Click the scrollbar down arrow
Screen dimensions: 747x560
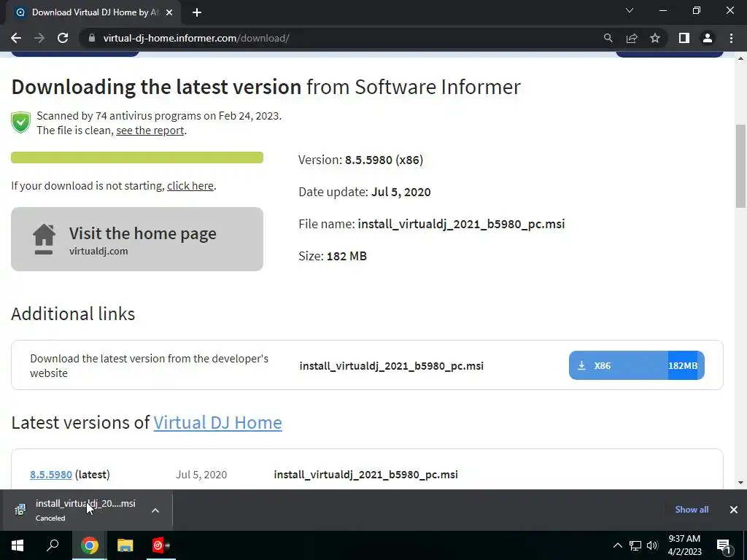[x=740, y=483]
